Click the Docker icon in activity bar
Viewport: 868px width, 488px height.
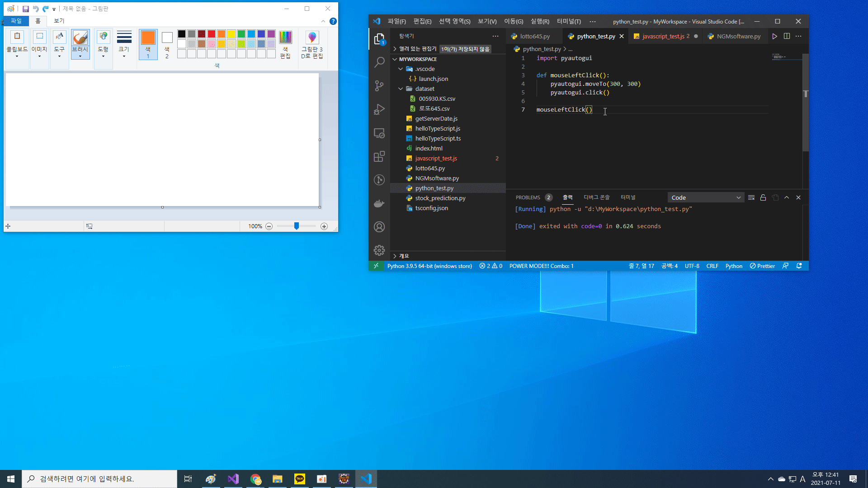click(379, 203)
